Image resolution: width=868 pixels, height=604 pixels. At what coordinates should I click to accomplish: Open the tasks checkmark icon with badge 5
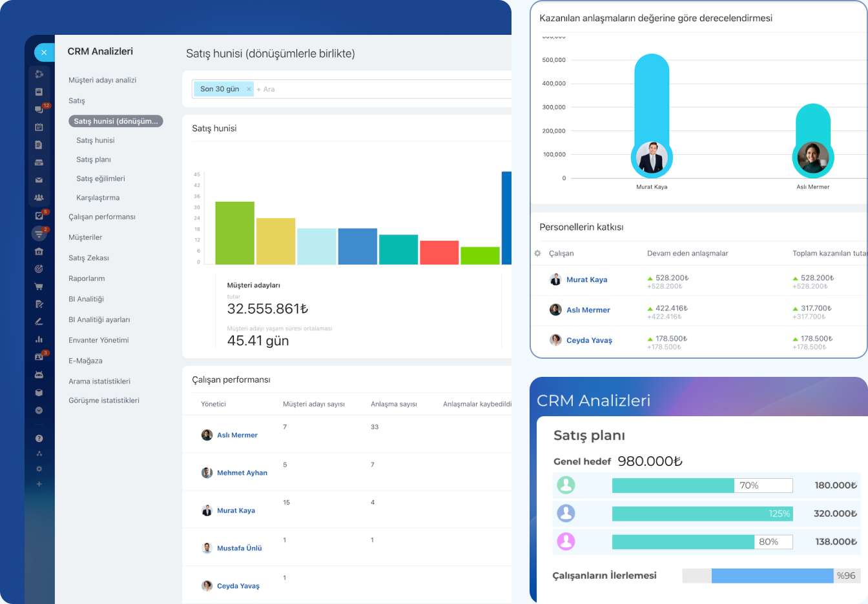39,216
